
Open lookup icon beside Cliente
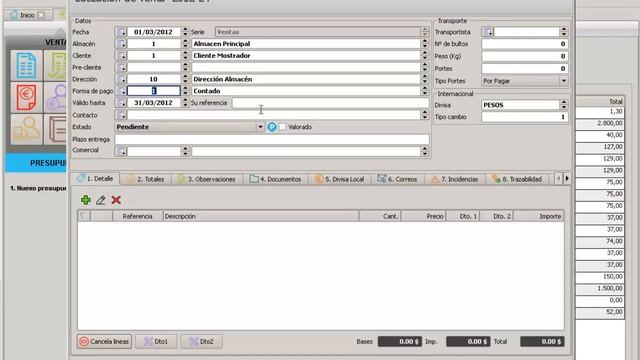(121, 56)
